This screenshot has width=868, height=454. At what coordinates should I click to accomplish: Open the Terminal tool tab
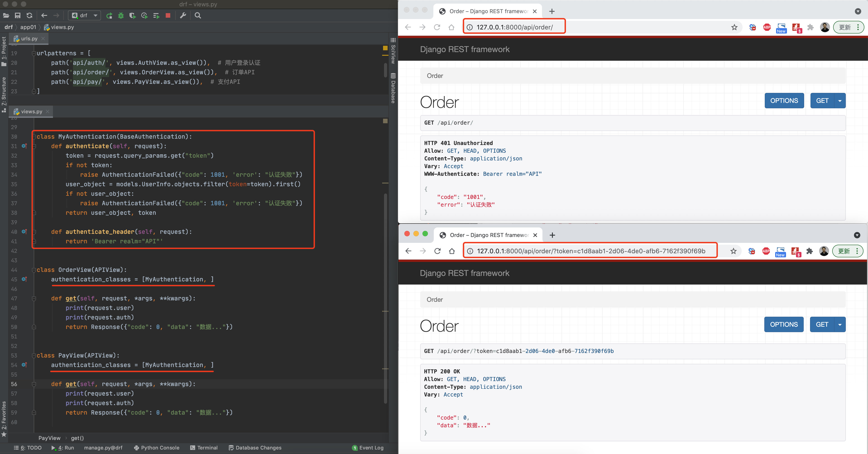[204, 448]
